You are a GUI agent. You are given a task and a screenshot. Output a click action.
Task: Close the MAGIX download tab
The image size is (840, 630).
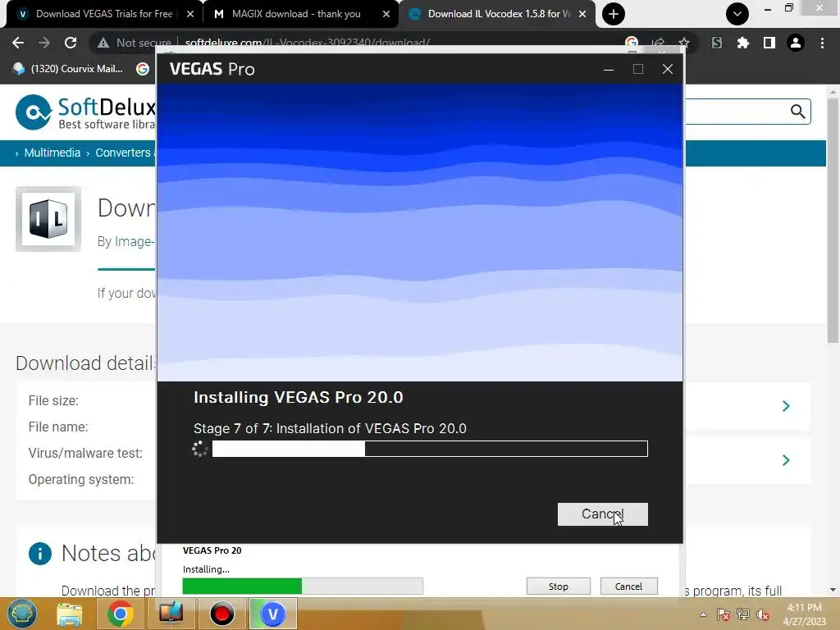coord(386,15)
